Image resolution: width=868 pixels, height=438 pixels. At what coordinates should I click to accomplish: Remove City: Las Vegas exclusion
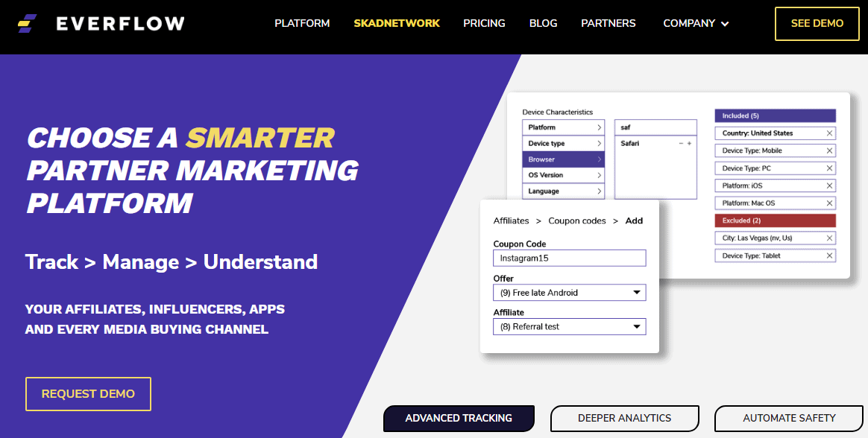coord(829,238)
